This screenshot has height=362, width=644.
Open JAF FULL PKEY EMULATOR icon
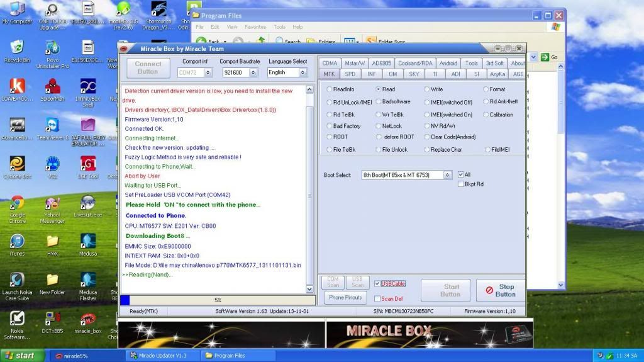(88, 132)
